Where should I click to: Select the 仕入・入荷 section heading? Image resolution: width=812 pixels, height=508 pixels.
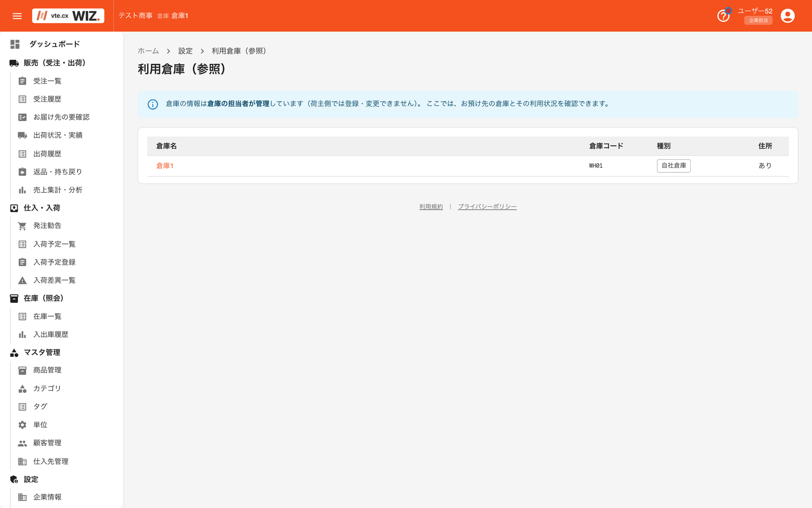click(42, 208)
